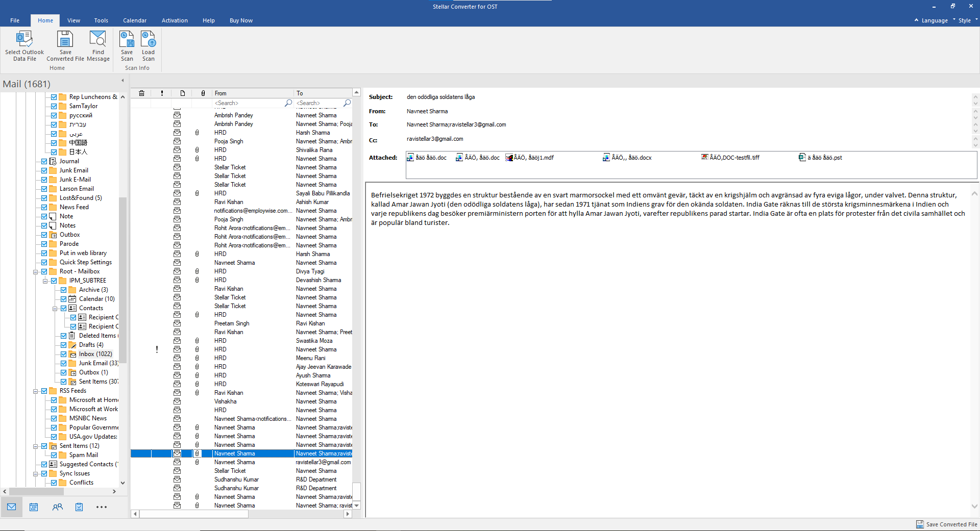Sort by From column header

coord(253,93)
